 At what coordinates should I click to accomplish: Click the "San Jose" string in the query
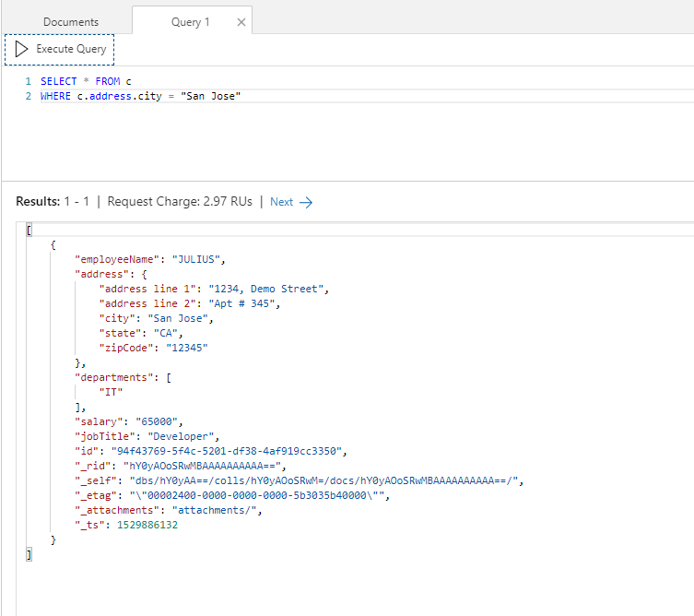coord(209,96)
